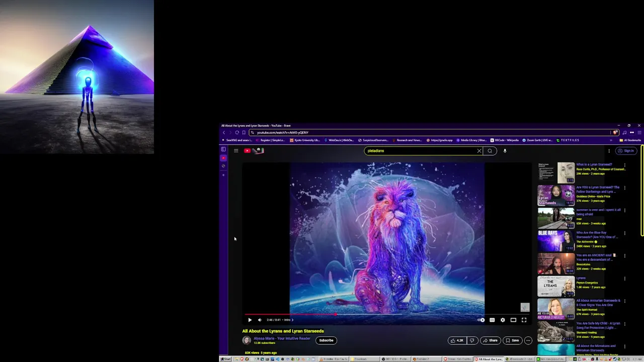Like the video (4.2K)

[457, 340]
